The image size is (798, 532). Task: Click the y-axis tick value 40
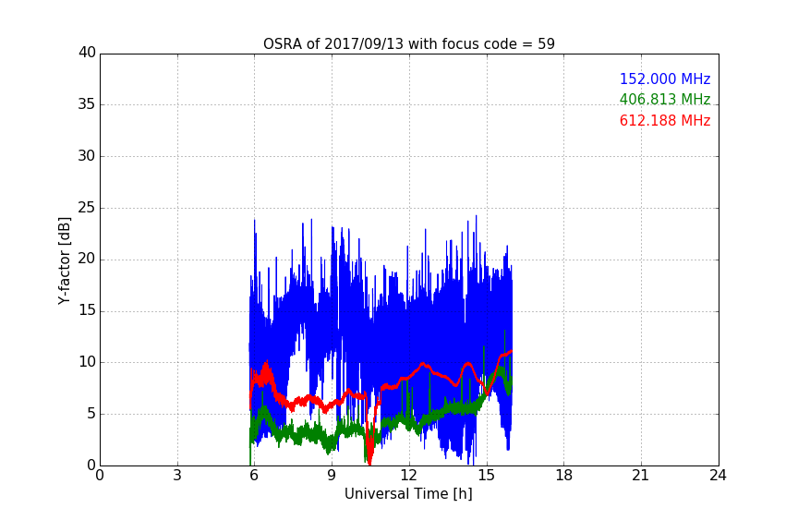(87, 53)
